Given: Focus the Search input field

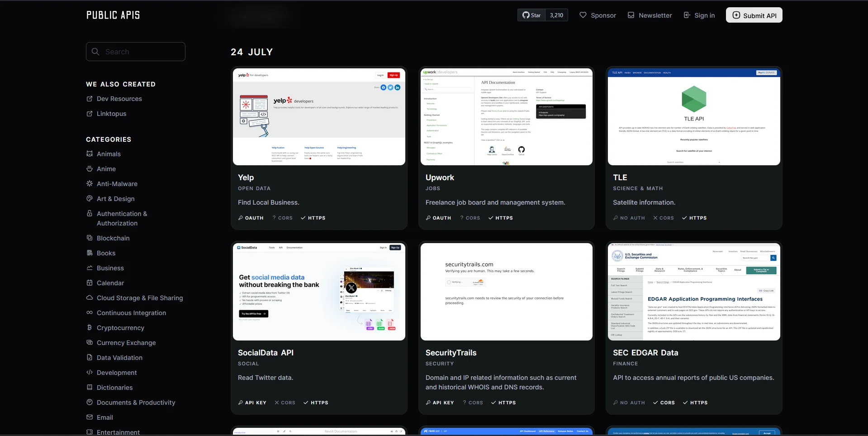Looking at the screenshot, I should 136,52.
